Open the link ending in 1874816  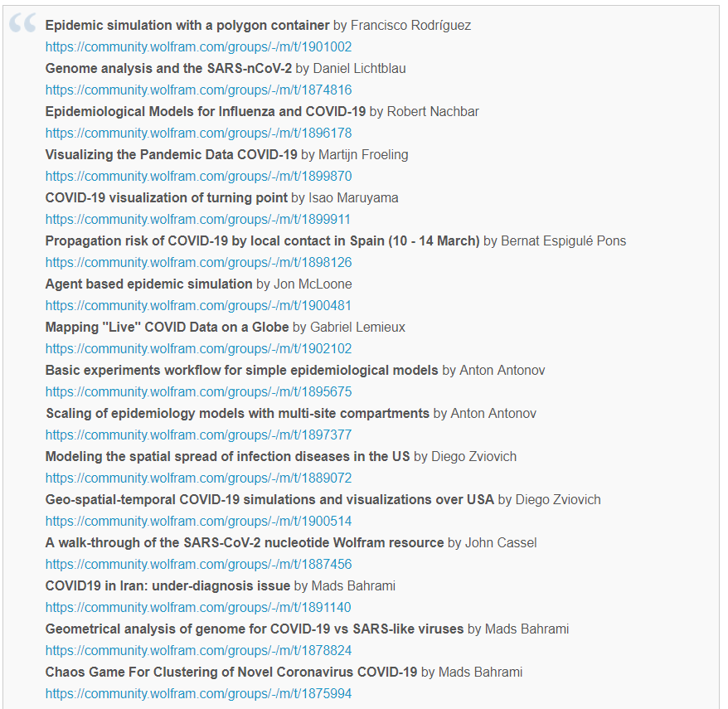pyautogui.click(x=198, y=90)
